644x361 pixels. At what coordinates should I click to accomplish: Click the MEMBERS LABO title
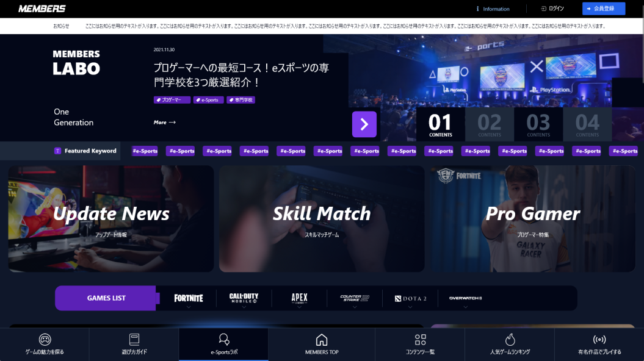(x=76, y=63)
